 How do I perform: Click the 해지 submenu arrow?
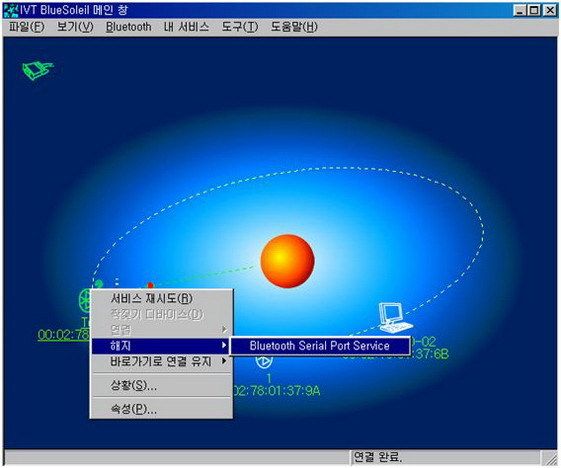224,345
